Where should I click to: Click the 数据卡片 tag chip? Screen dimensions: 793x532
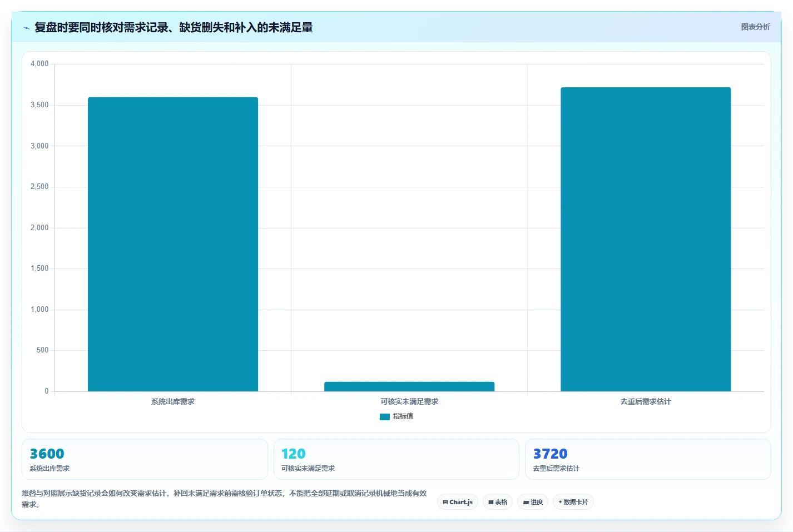(573, 502)
